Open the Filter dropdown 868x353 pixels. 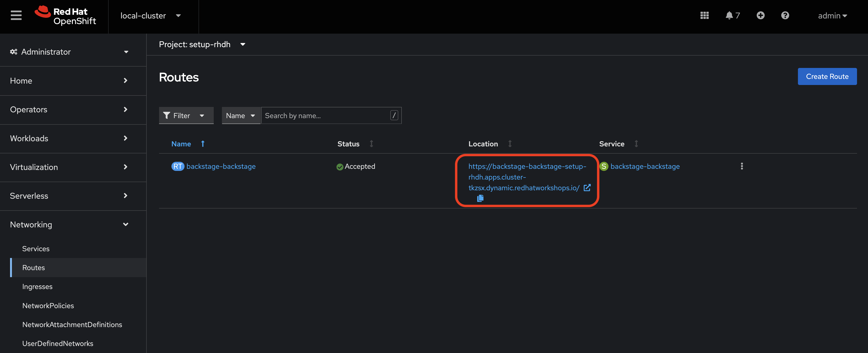(186, 116)
